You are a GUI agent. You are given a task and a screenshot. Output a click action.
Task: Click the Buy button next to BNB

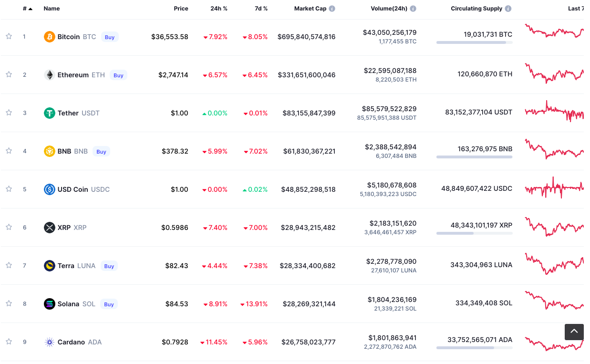click(x=101, y=151)
